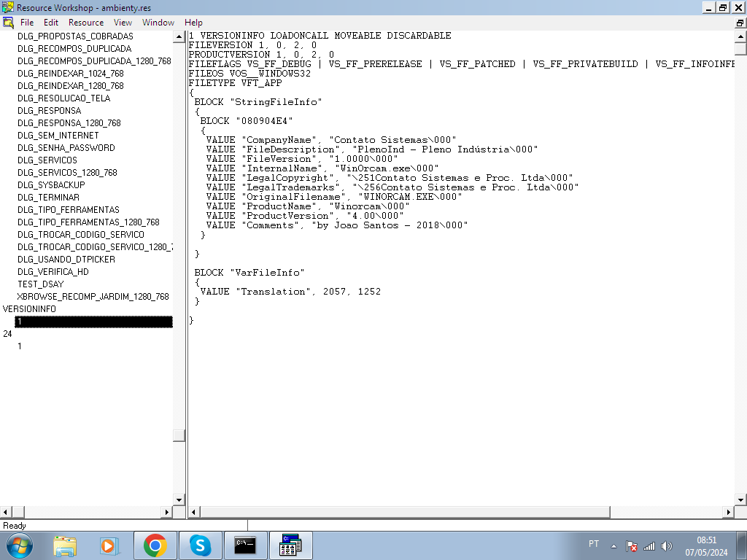Click the resource type 24 heading

point(7,334)
